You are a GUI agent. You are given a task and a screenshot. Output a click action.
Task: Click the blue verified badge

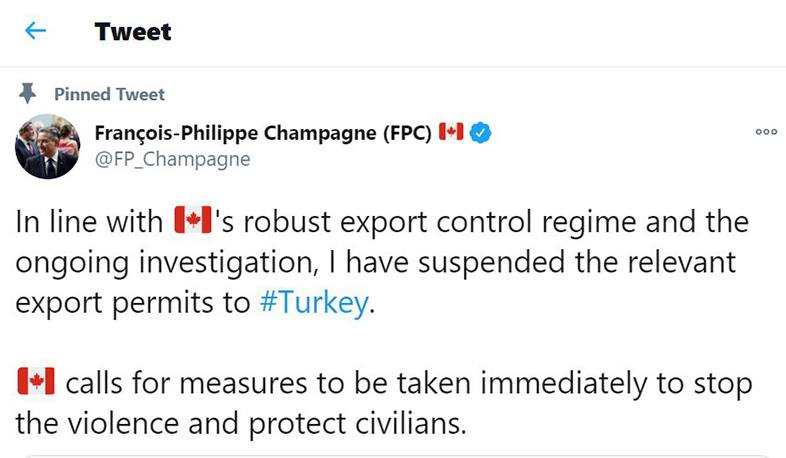tap(480, 133)
